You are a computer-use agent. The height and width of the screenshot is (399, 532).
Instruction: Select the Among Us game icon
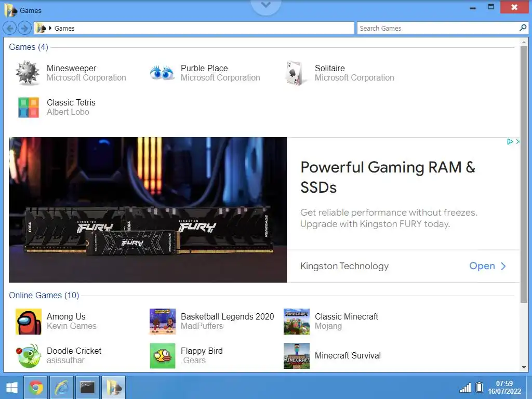pyautogui.click(x=29, y=321)
